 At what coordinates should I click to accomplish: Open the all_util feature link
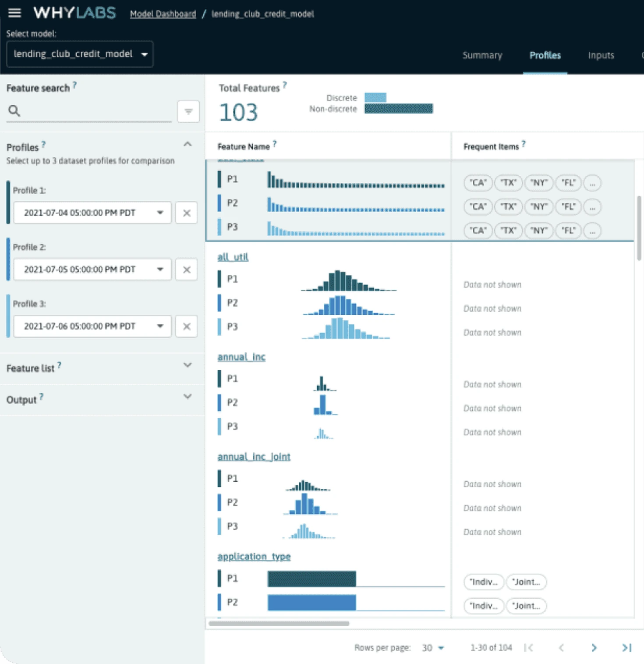pos(233,257)
